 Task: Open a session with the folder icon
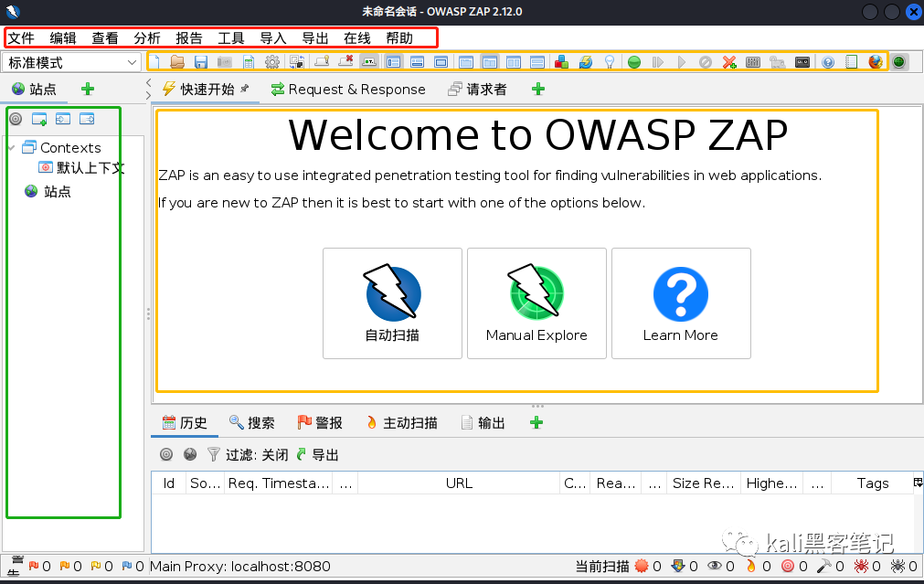(177, 62)
